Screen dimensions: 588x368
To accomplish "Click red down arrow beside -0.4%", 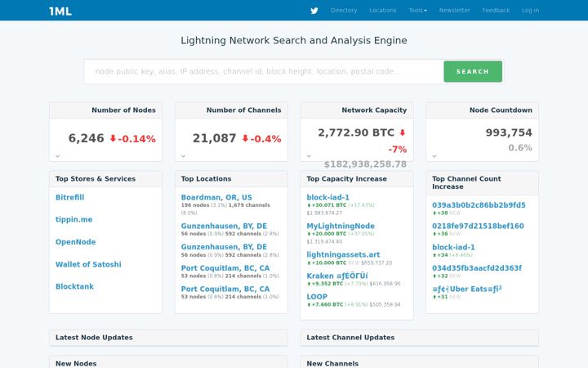I will coord(245,138).
